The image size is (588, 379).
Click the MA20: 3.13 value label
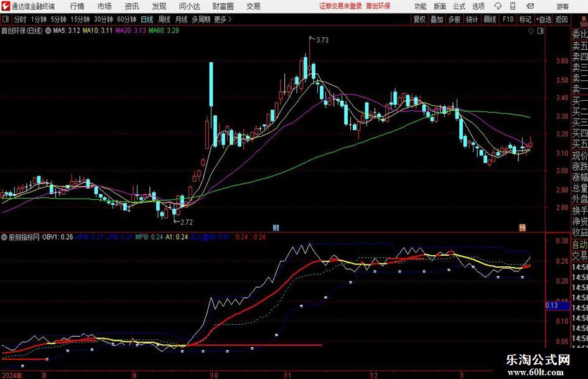coord(131,30)
